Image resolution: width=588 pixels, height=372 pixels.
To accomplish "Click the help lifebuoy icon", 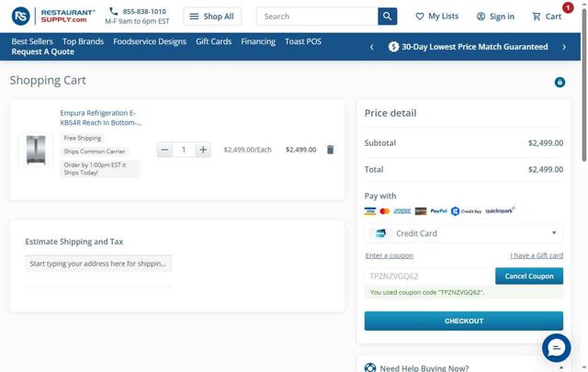I will [370, 368].
